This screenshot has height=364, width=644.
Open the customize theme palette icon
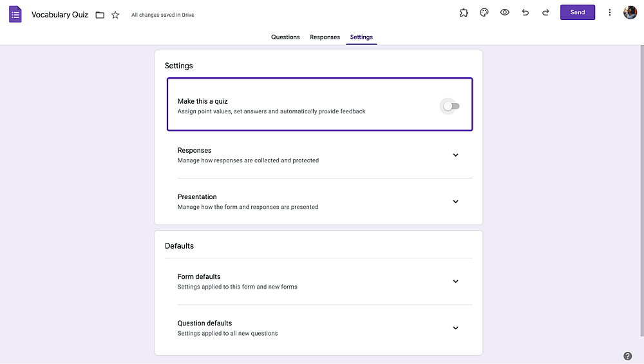(484, 12)
